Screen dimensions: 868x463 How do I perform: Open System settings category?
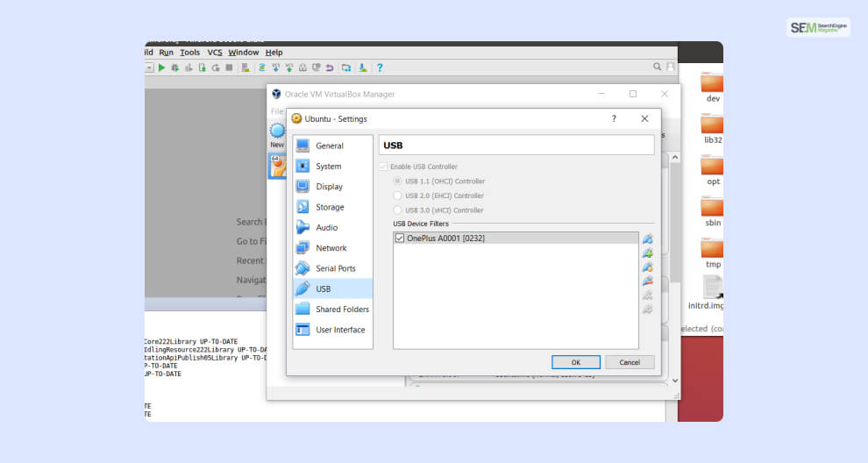(332, 166)
